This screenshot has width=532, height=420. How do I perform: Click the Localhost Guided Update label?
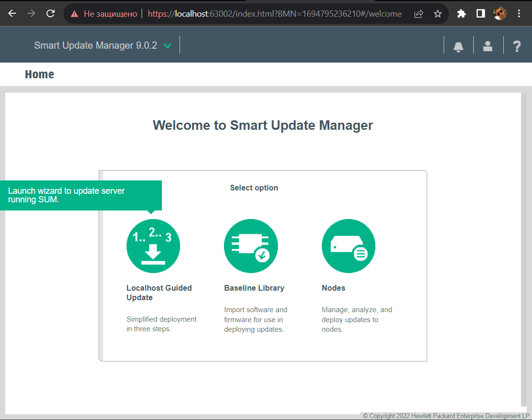click(x=159, y=293)
